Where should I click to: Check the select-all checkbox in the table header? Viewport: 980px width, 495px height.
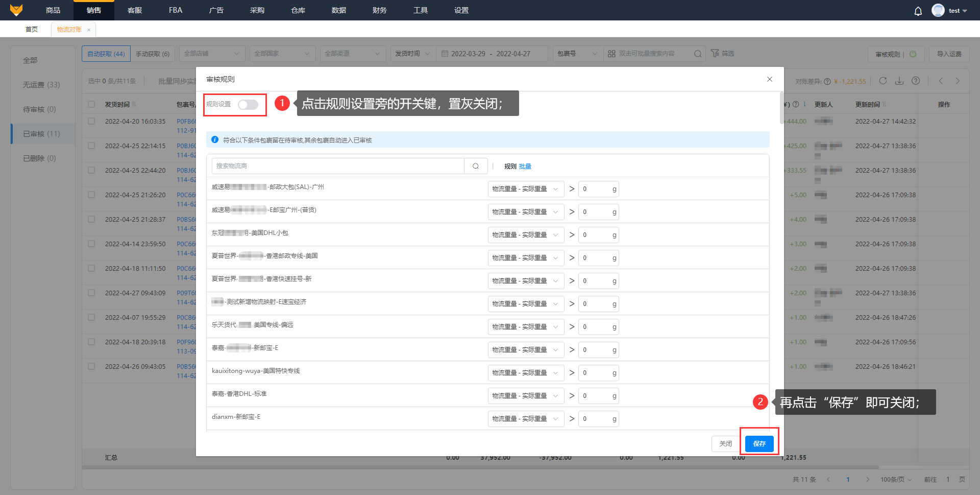click(91, 104)
